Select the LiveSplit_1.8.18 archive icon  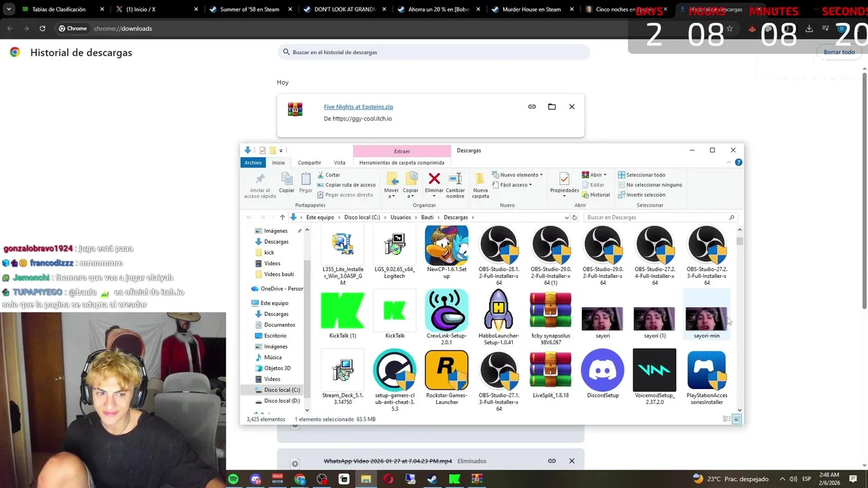[551, 370]
